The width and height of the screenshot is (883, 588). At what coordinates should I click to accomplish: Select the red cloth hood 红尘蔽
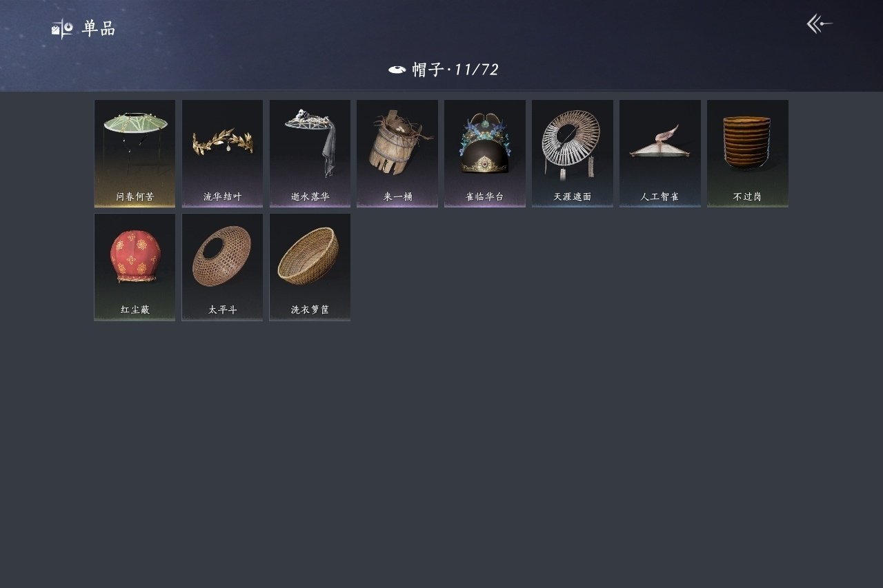[135, 267]
